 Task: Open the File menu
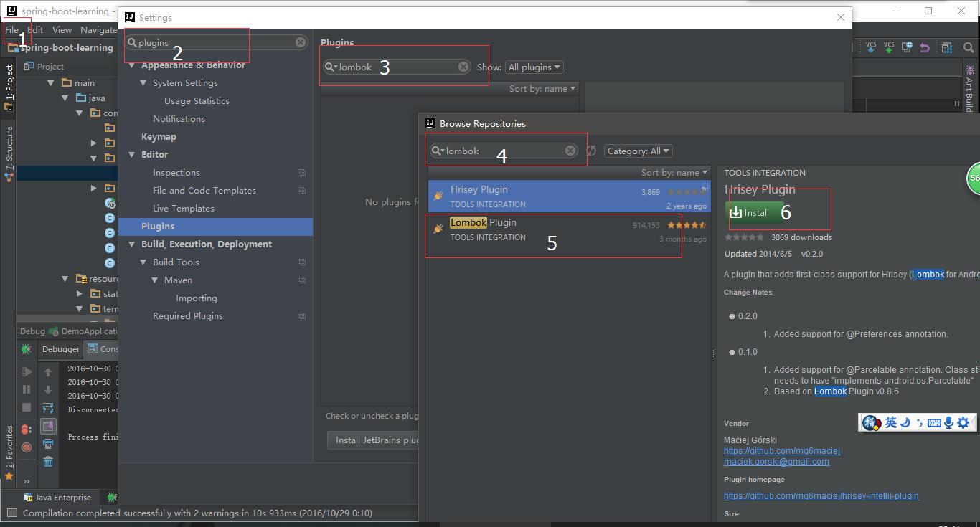tap(12, 29)
